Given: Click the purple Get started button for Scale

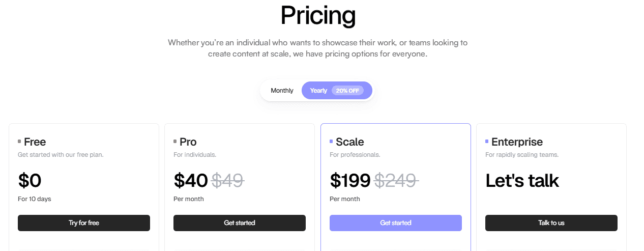Looking at the screenshot, I should tap(395, 223).
